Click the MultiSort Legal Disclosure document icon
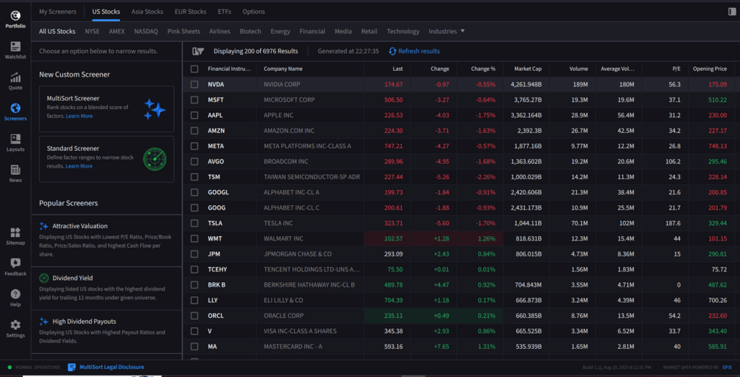This screenshot has width=740, height=377. click(72, 367)
